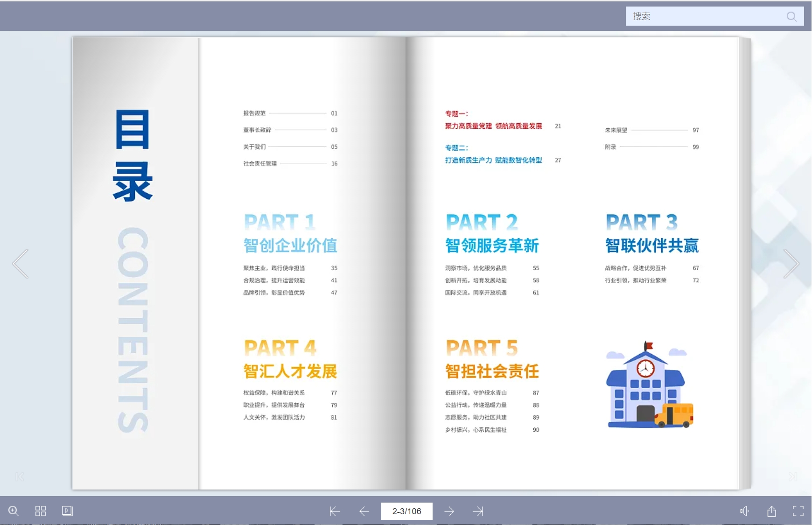Click the zoom in magnifier icon
This screenshot has width=812, height=525.
14,511
